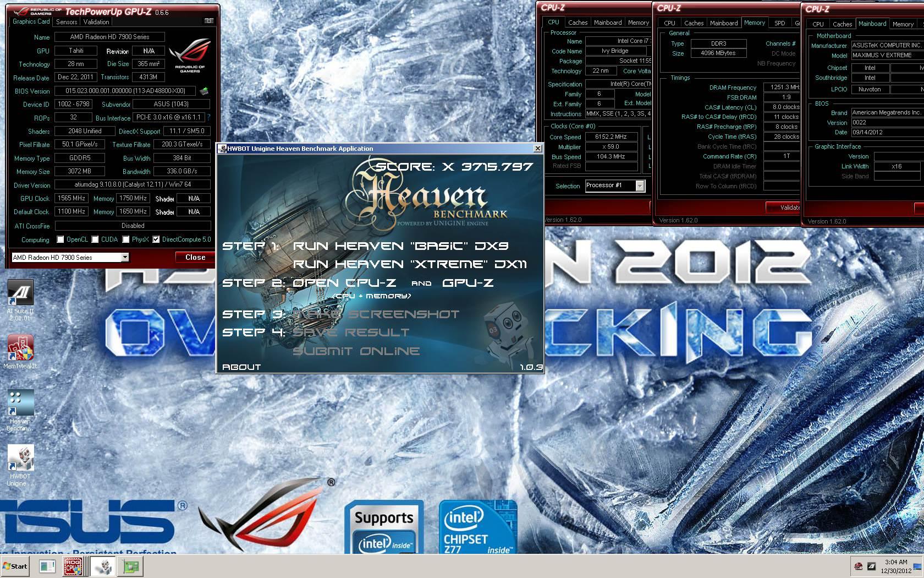The image size is (924, 578).
Task: Click the Driver Version field in GPU-Z
Action: click(133, 184)
